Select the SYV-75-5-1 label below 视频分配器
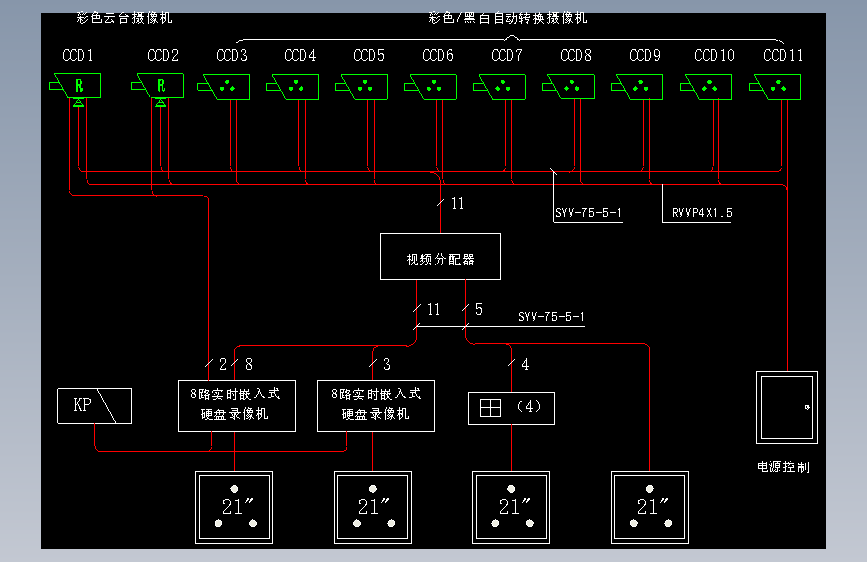Viewport: 867px width, 562px height. point(551,317)
